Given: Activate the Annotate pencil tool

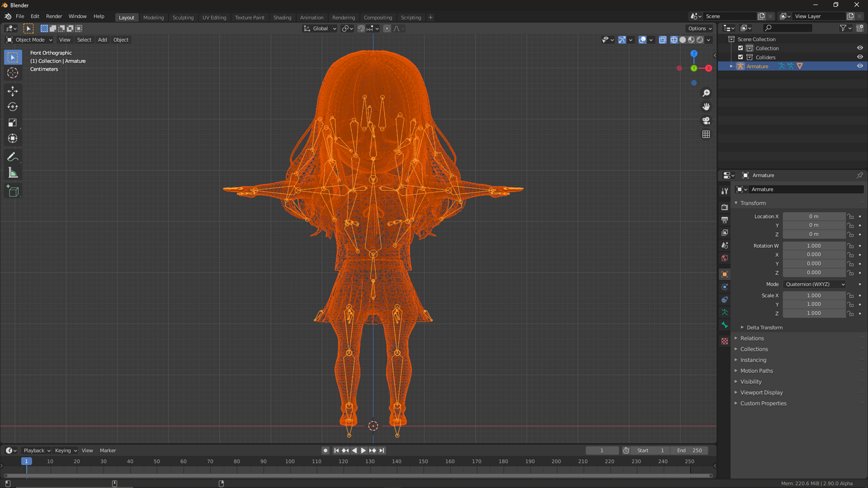Looking at the screenshot, I should point(13,157).
